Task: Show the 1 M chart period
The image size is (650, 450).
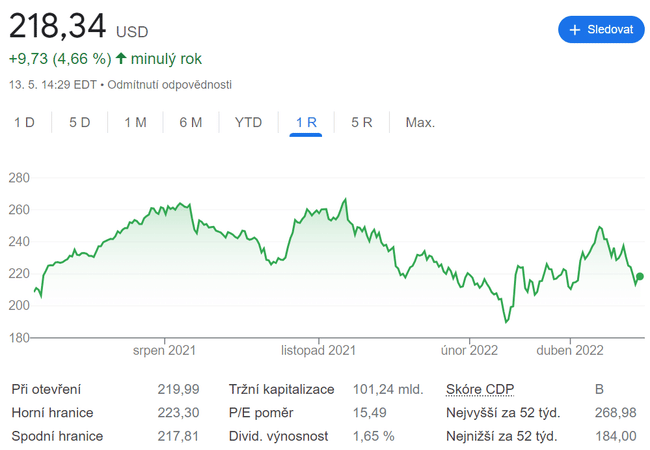Action: click(x=135, y=123)
